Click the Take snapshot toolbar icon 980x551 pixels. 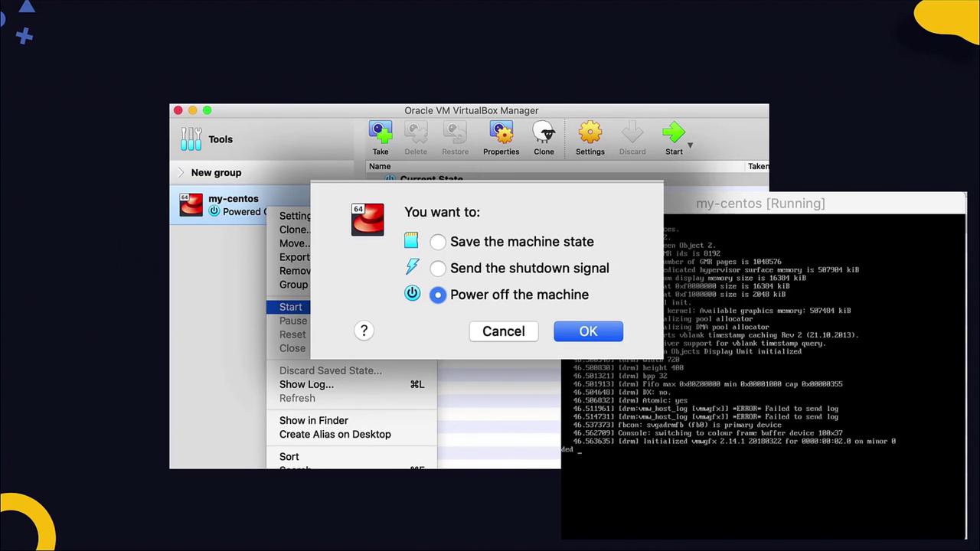click(x=381, y=132)
